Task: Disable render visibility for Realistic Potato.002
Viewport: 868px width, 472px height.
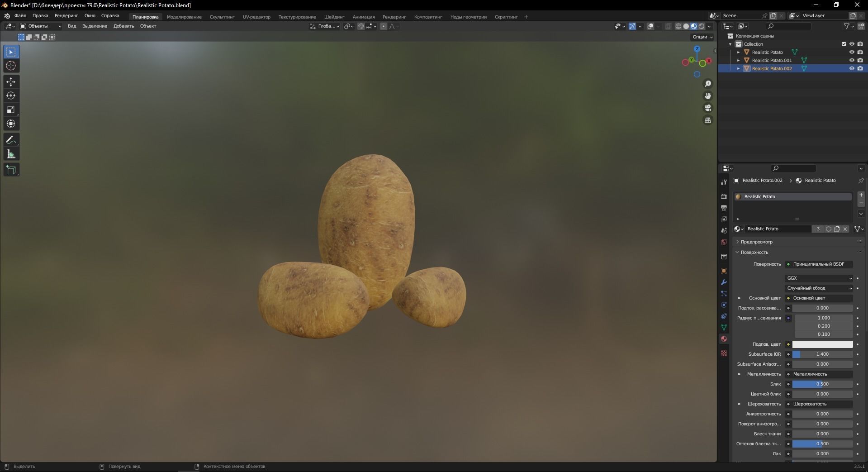Action: pos(861,68)
